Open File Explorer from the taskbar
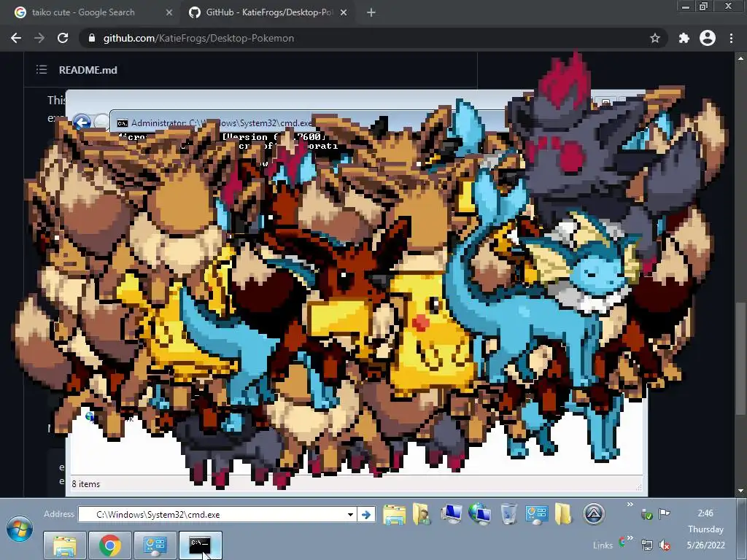Viewport: 747px width, 560px height. [x=65, y=545]
